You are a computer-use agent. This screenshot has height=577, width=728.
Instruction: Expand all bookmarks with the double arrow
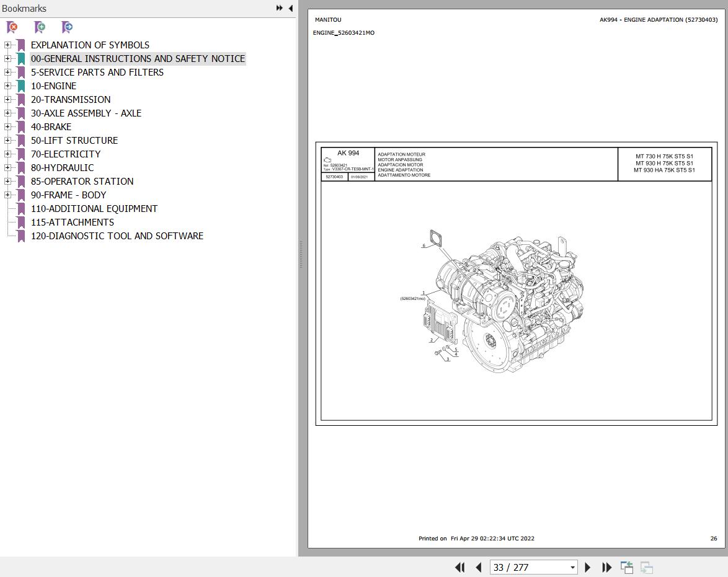click(279, 8)
